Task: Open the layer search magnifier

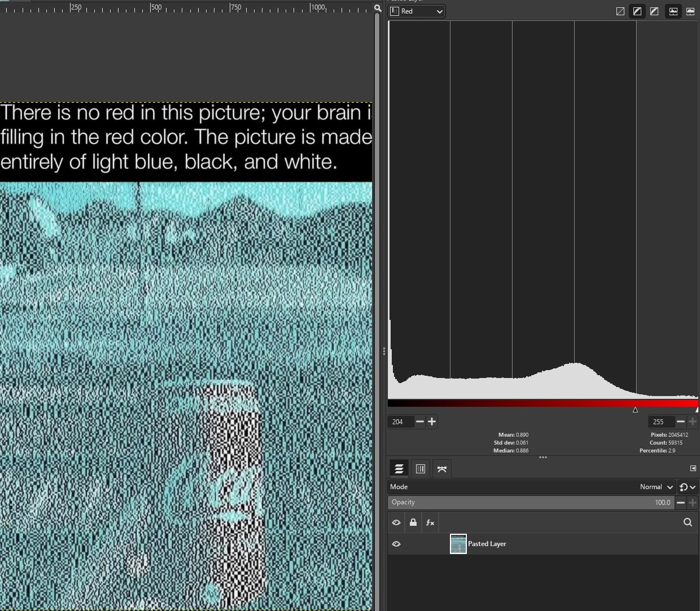Action: coord(688,523)
